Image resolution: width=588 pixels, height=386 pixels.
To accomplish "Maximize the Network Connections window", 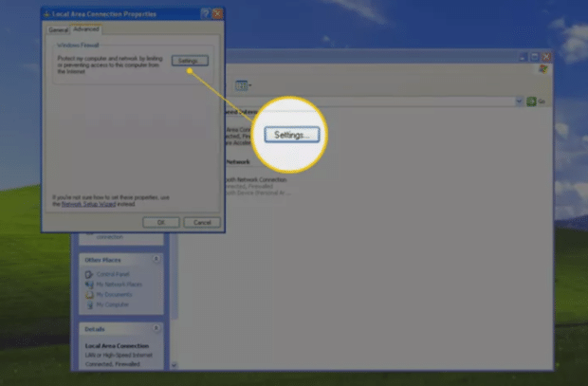I will coord(535,57).
